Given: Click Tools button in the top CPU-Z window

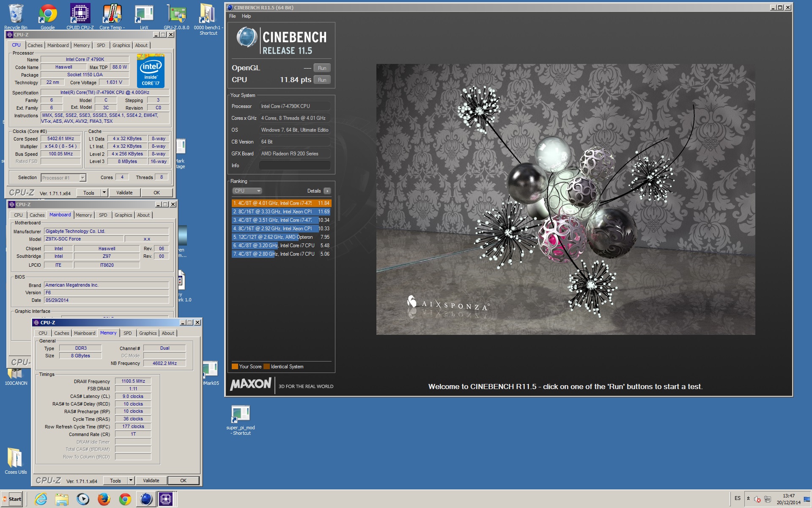Looking at the screenshot, I should 89,193.
